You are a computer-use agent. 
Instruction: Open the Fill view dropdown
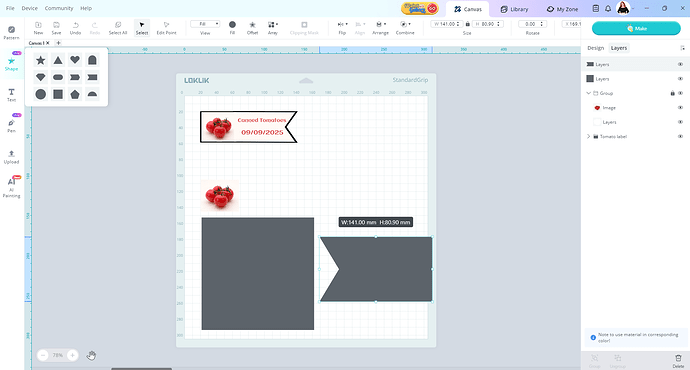coord(205,24)
